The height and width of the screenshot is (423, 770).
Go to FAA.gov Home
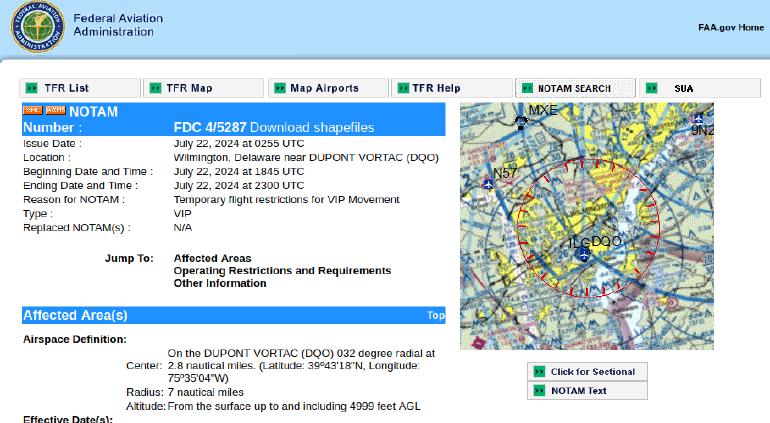click(x=731, y=28)
